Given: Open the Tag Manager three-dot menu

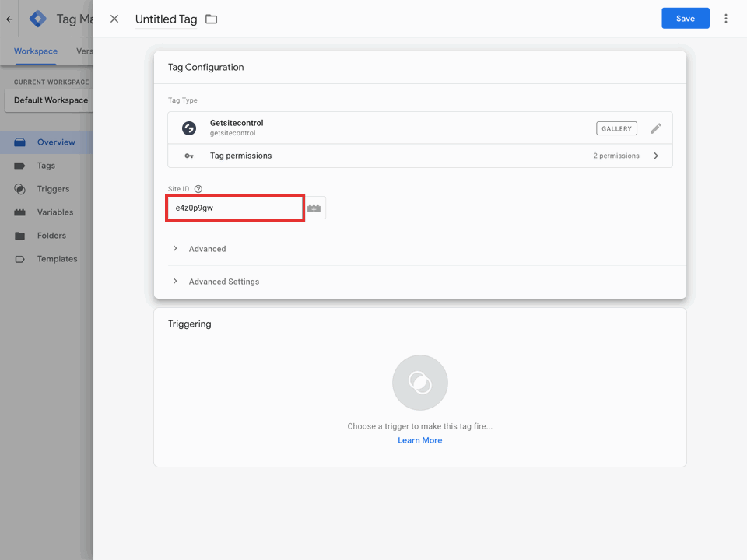Looking at the screenshot, I should coord(726,18).
